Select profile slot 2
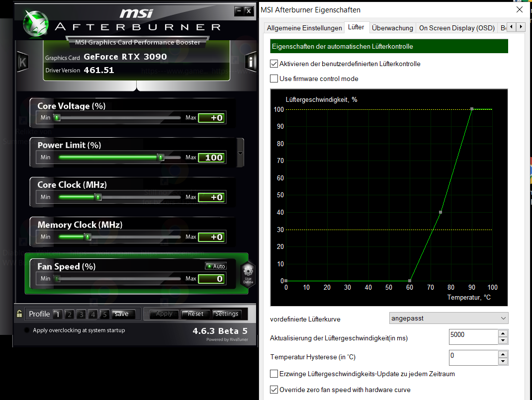532x400 pixels. point(69,314)
